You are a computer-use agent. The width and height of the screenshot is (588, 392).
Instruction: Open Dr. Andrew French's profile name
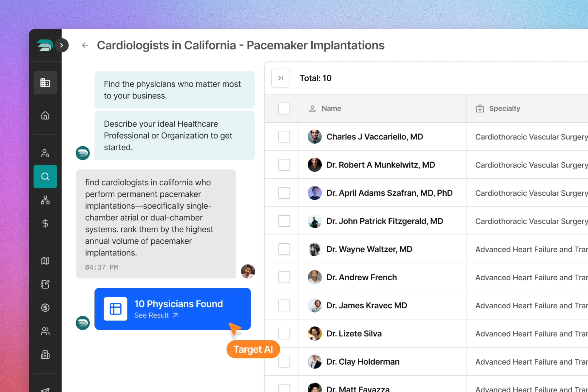pyautogui.click(x=362, y=277)
